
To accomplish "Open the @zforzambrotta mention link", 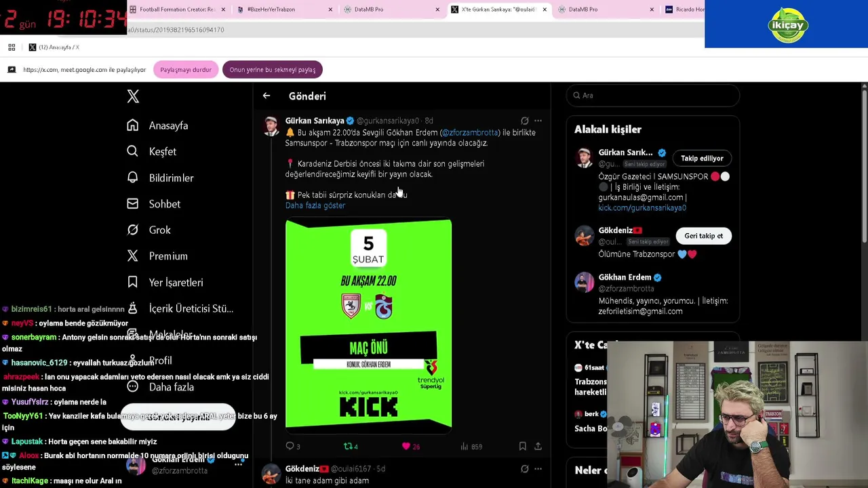I will tap(469, 133).
